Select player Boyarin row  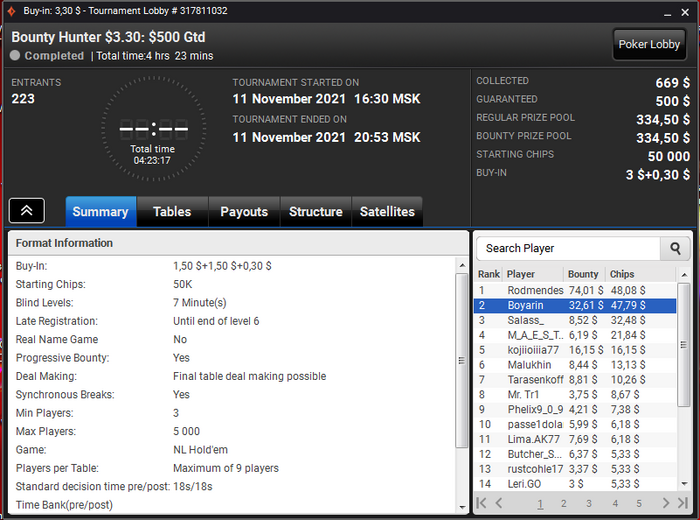575,305
